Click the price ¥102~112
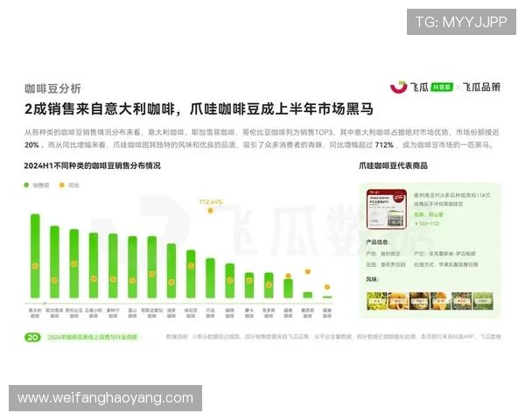This screenshot has width=525, height=420. 427,224
